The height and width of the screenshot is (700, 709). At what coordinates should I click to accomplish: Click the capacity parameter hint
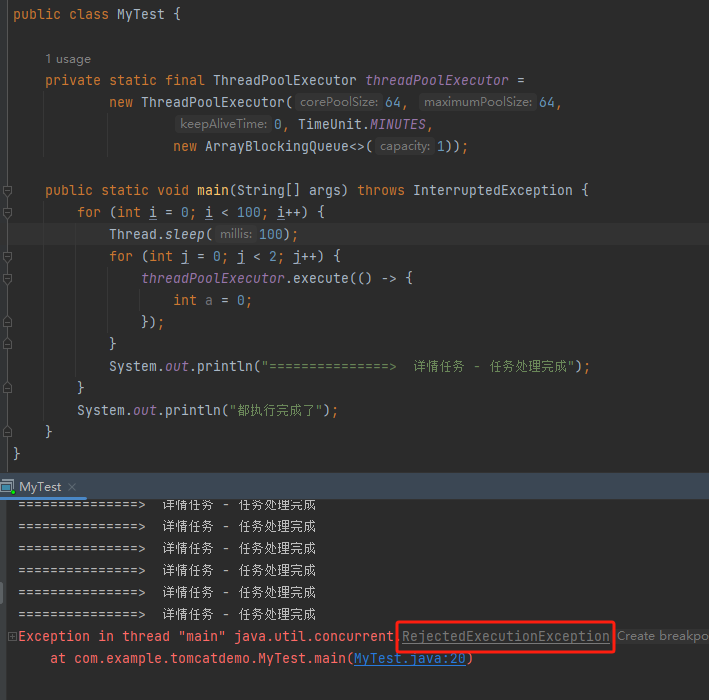coord(405,146)
